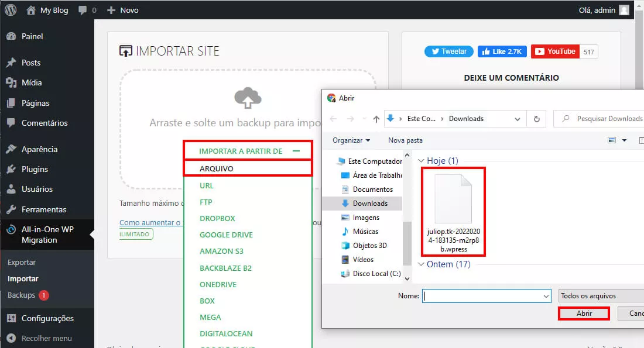Select Este Computador in tree
This screenshot has height=348, width=644.
pos(369,161)
